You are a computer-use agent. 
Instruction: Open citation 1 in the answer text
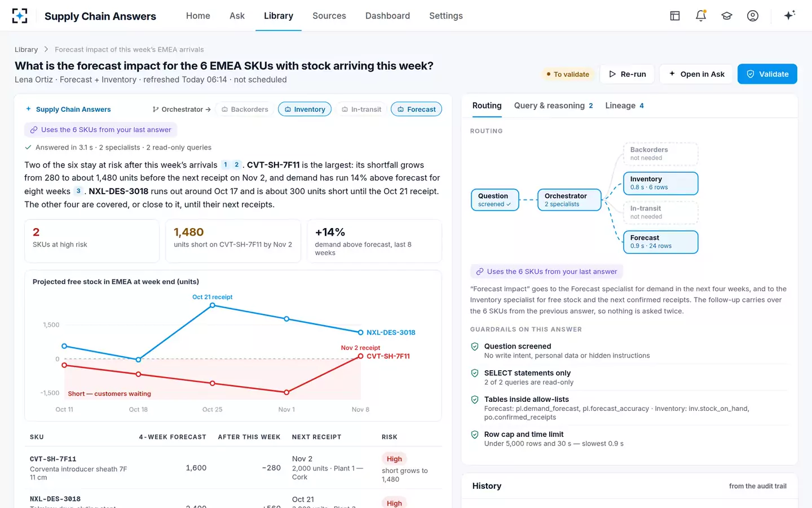point(226,165)
